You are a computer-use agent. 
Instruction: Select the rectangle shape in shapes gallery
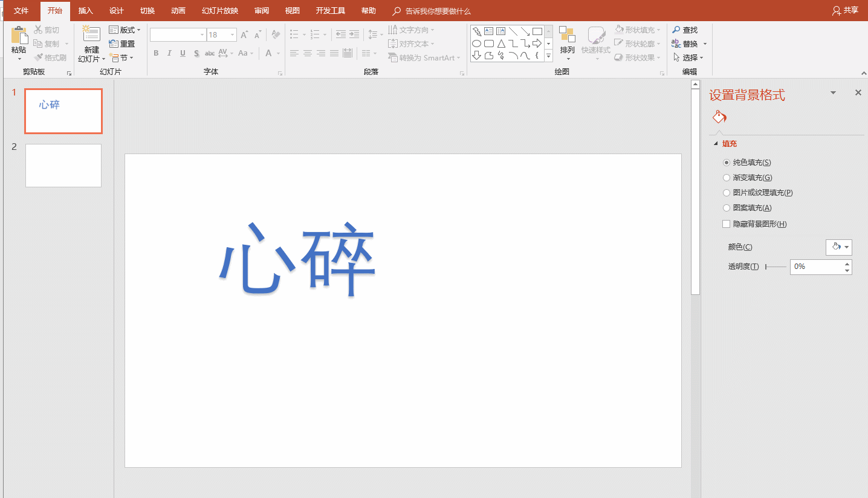pos(537,31)
